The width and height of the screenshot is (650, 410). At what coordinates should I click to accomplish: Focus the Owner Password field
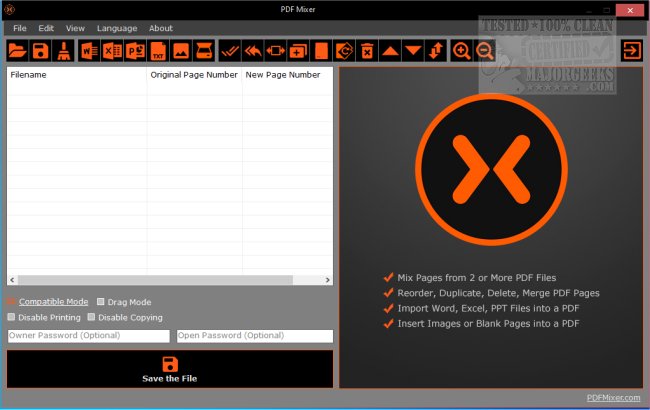click(x=89, y=336)
